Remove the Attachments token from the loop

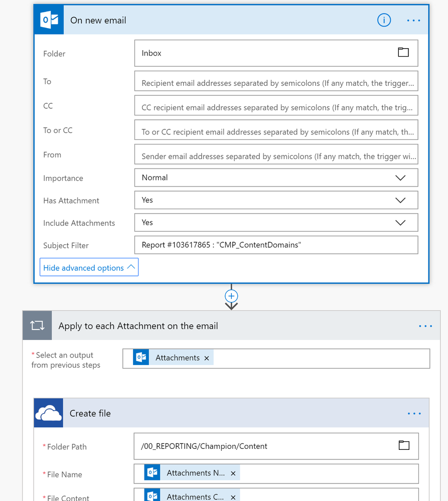[207, 358]
